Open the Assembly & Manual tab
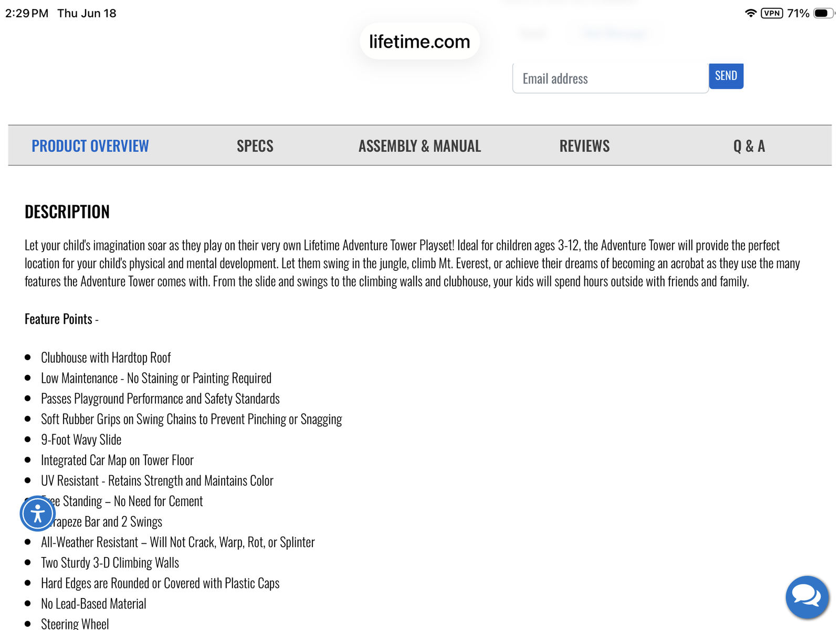 coord(419,146)
